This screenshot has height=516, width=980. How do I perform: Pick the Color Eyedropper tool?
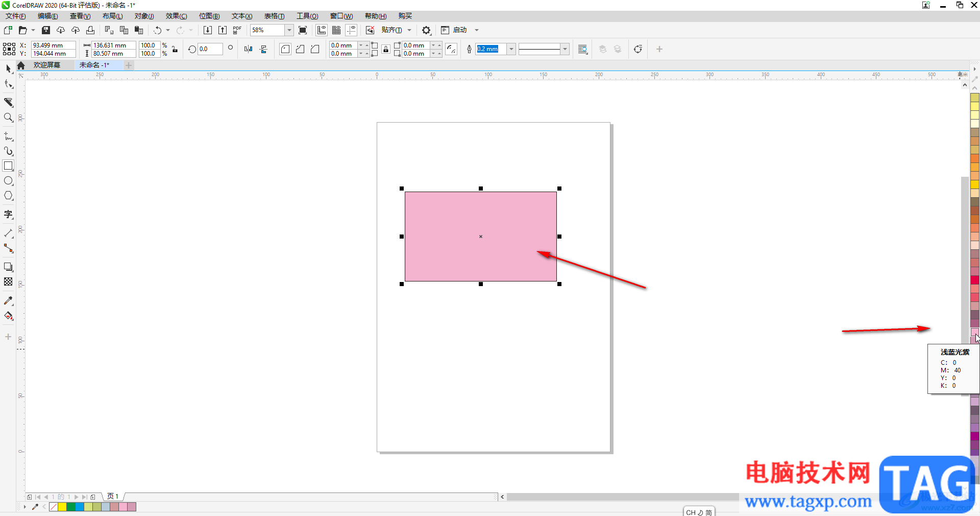(x=8, y=301)
